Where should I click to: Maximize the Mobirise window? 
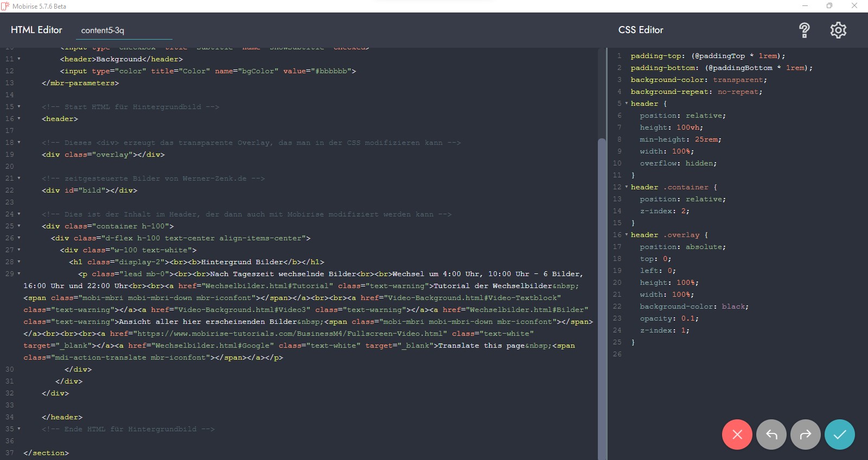point(829,6)
